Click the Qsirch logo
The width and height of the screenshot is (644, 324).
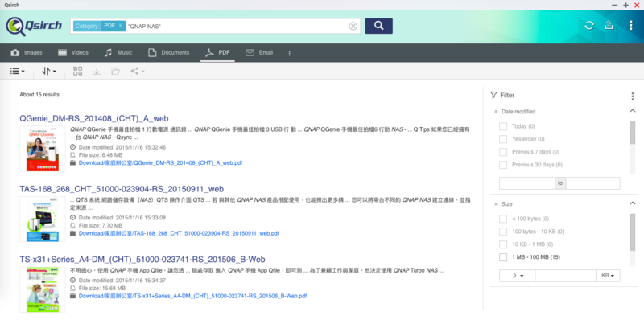(x=34, y=27)
